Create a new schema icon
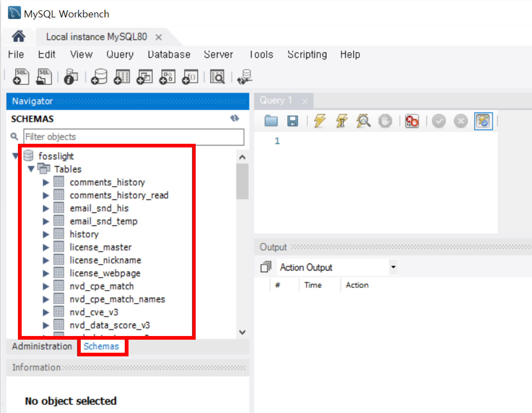Image resolution: width=532 pixels, height=413 pixels. [99, 77]
